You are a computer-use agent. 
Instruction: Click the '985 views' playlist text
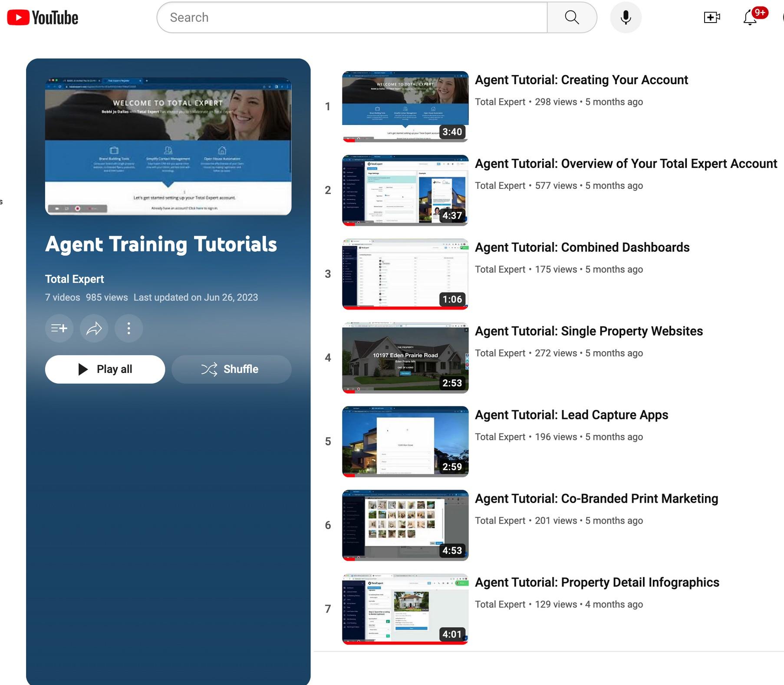[x=107, y=297]
